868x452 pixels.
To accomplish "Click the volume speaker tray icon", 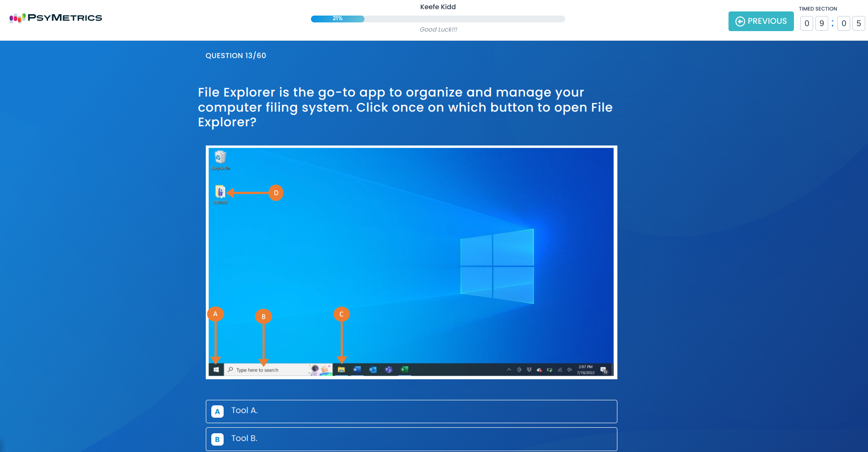I will 569,370.
